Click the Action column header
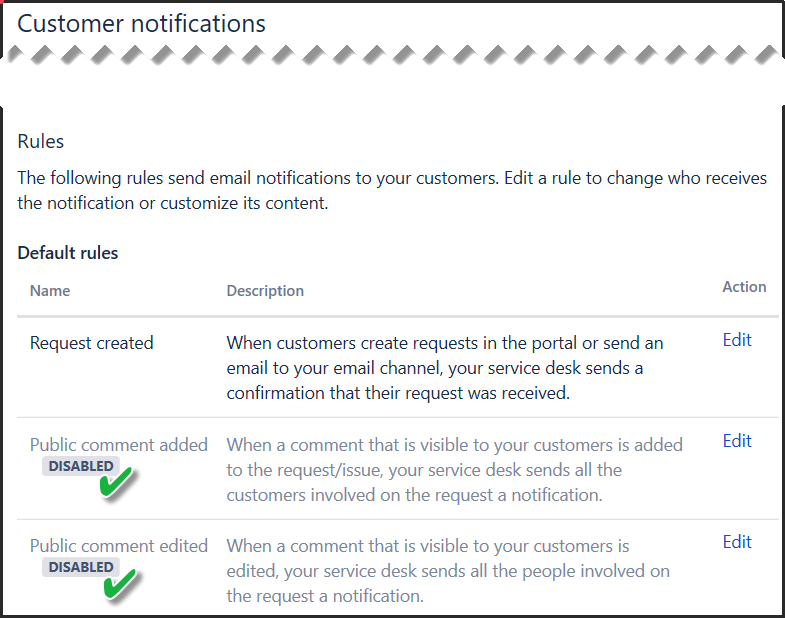Screen dimensions: 785x618 pos(744,287)
